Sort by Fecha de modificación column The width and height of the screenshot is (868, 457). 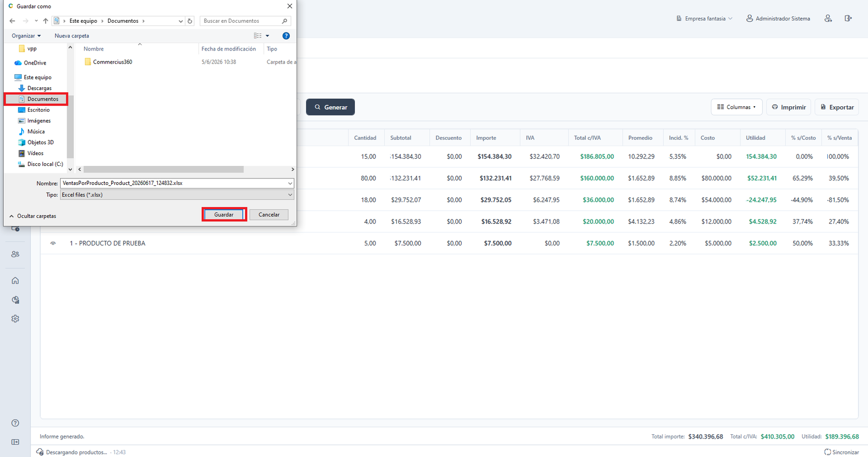[228, 49]
